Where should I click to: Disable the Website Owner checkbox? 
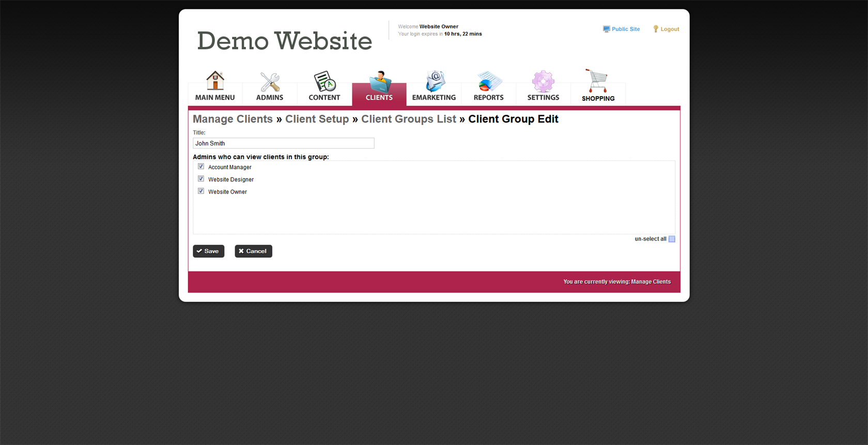201,192
